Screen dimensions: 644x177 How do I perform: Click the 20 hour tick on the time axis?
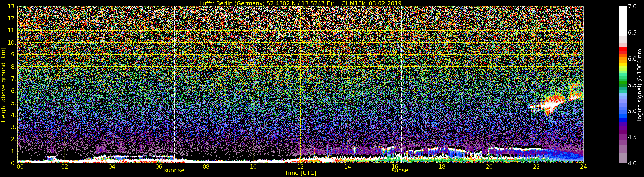point(489,167)
